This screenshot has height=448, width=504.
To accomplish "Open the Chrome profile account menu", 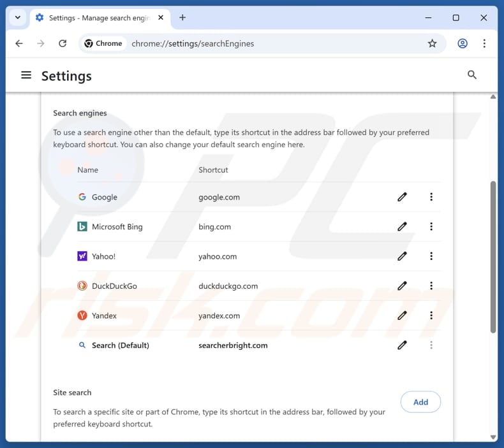I will tap(463, 43).
